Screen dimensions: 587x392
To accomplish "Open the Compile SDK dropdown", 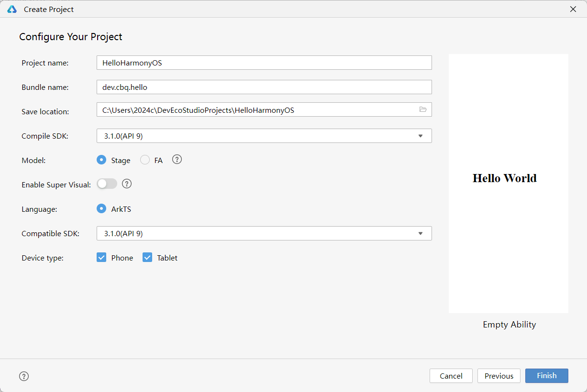I will click(x=264, y=136).
